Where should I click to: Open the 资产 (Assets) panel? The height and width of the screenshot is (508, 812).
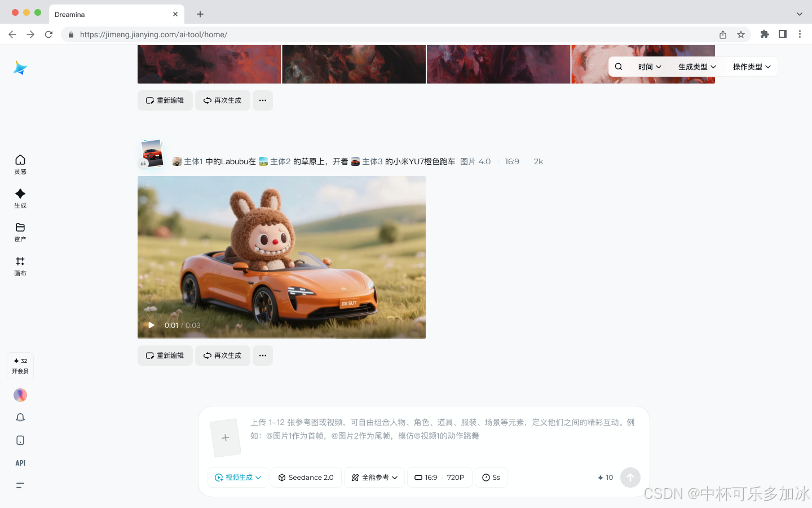[20, 233]
